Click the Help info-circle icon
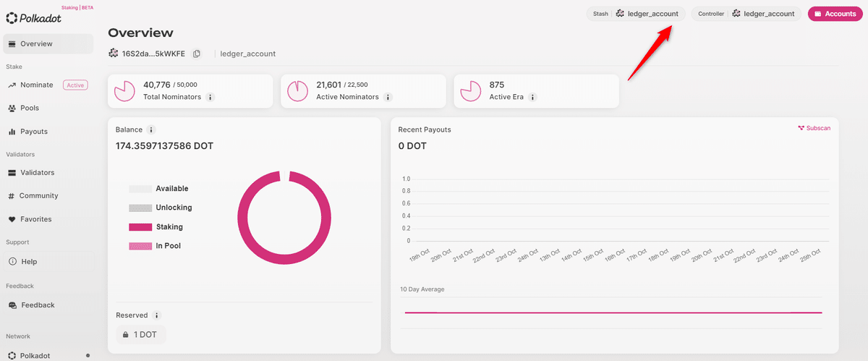868x361 pixels. tap(12, 262)
